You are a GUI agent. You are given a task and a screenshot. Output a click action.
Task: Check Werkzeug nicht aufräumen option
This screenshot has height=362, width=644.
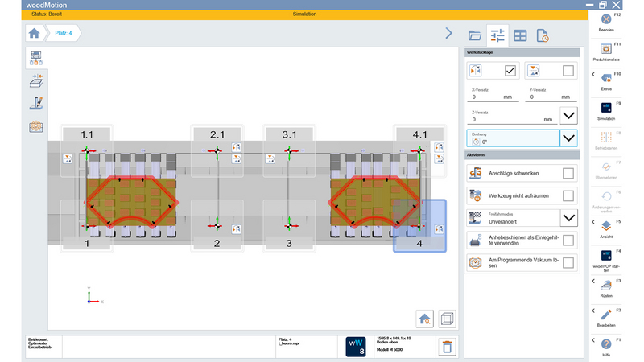(x=568, y=195)
